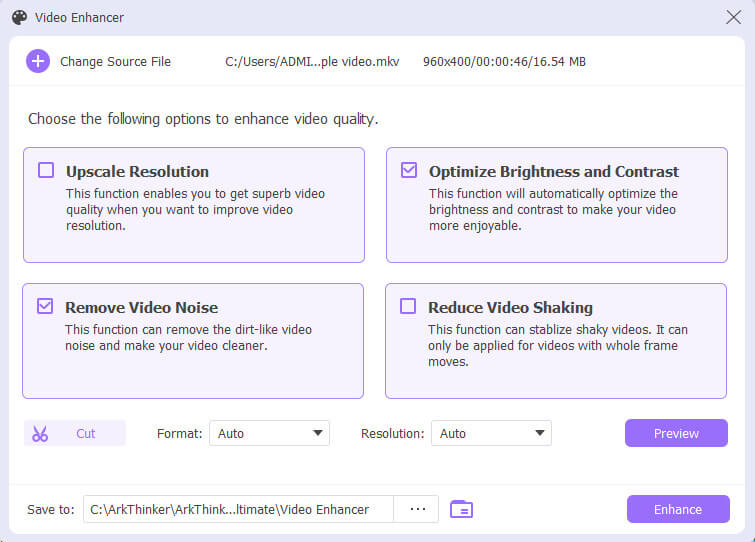Select the Reduce Video Shaking heading
The image size is (755, 542).
click(x=510, y=308)
